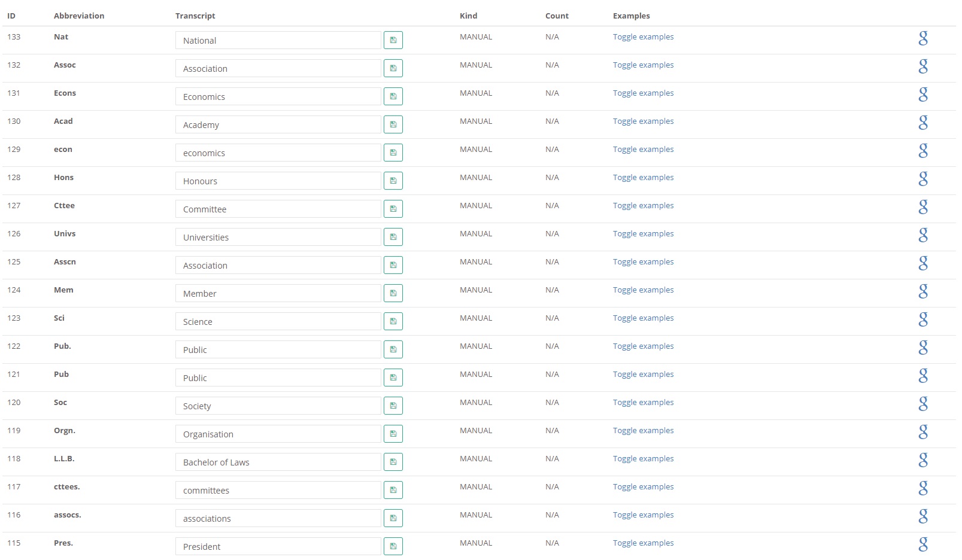Toggle examples for the cttees. row
962x560 pixels.
coord(643,487)
